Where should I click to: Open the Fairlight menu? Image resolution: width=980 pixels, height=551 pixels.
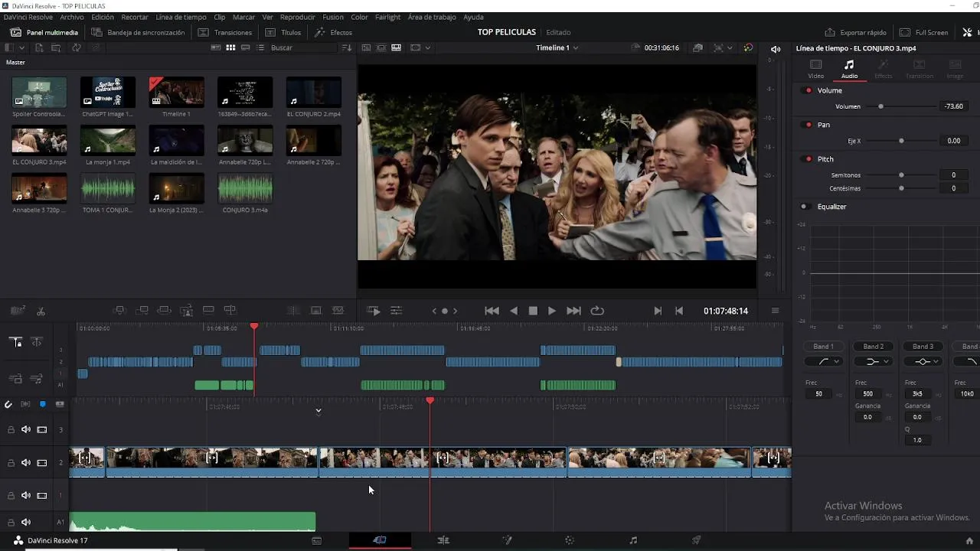tap(387, 17)
